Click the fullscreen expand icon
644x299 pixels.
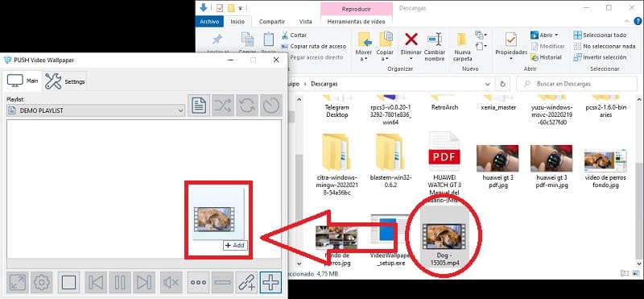click(x=17, y=283)
